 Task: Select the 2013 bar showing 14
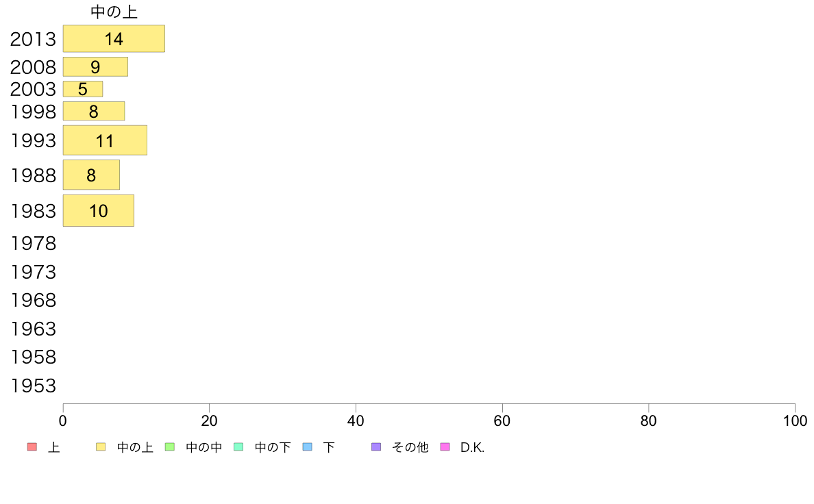pyautogui.click(x=114, y=38)
